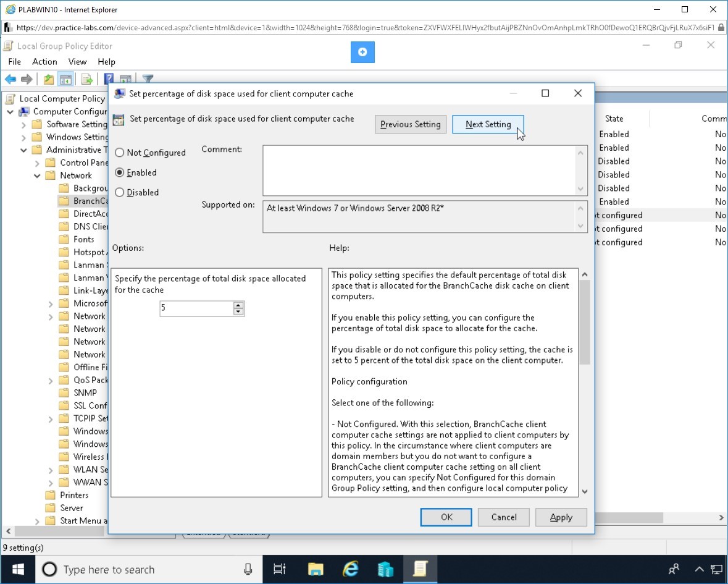728x584 pixels.
Task: Select the Enabled radio button
Action: (x=119, y=172)
